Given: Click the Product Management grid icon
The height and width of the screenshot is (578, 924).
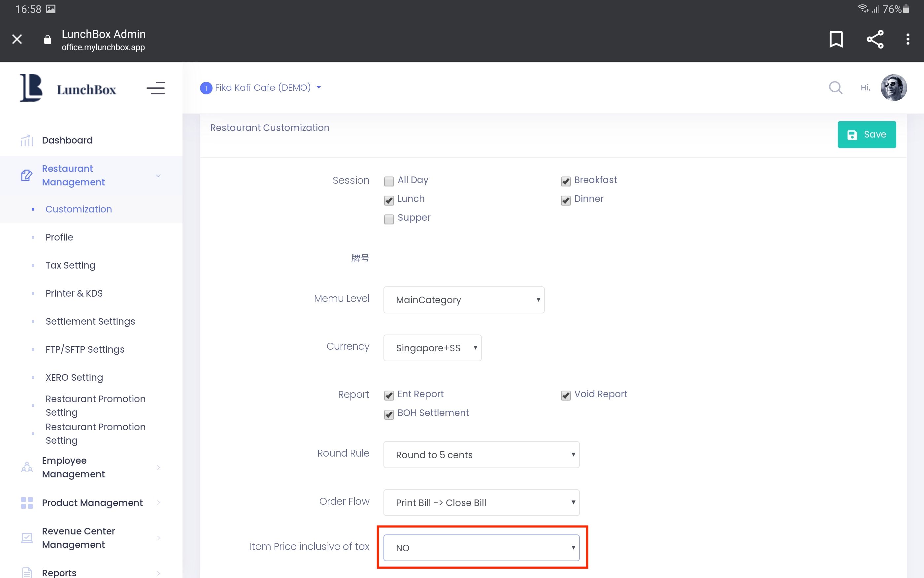Looking at the screenshot, I should (27, 503).
